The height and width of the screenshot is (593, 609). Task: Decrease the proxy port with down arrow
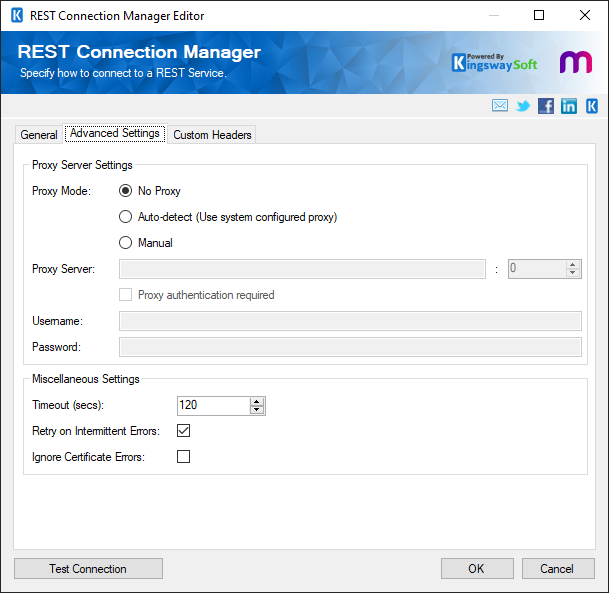point(572,273)
